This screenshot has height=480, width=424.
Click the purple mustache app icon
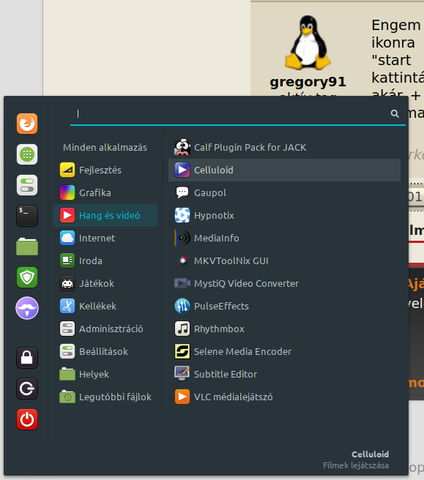[27, 308]
